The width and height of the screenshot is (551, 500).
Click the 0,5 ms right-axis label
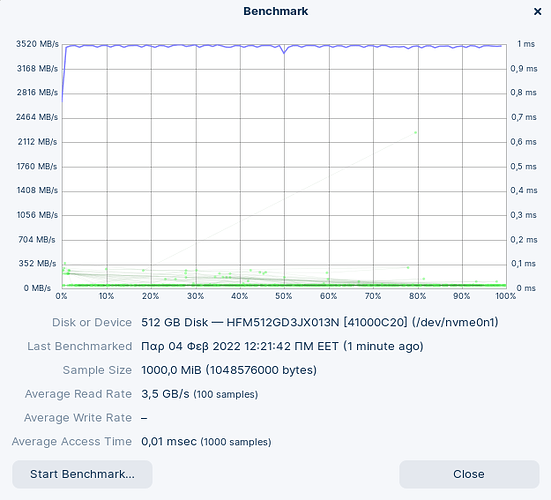click(x=524, y=166)
